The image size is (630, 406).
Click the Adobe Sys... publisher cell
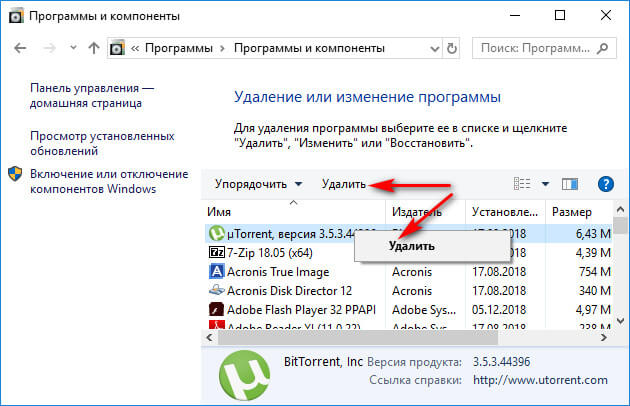(424, 310)
